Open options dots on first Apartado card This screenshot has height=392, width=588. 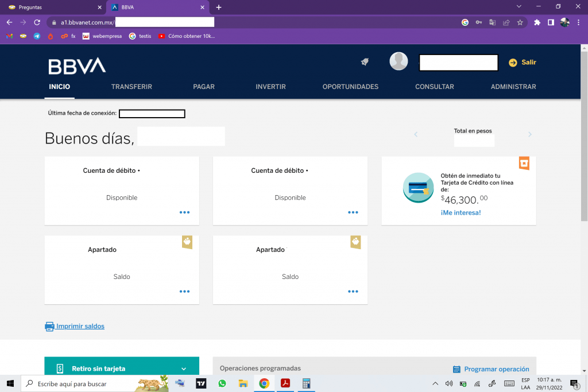point(184,292)
